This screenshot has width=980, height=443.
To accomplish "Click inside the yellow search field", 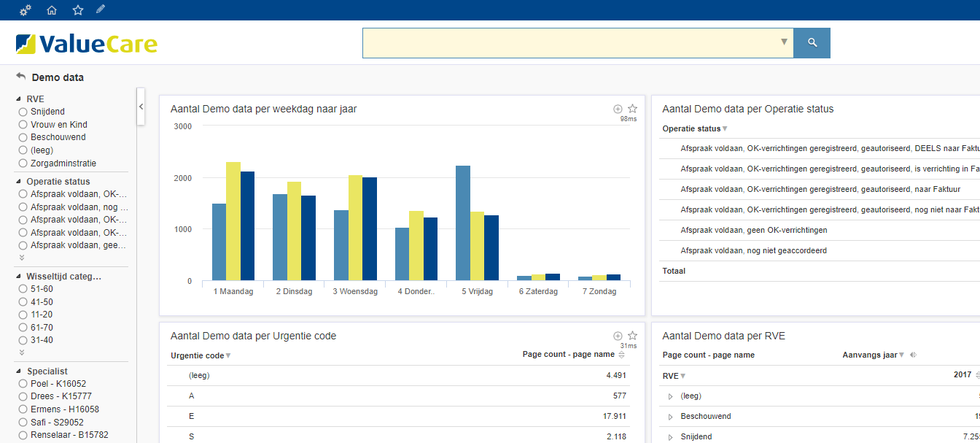I will (569, 43).
